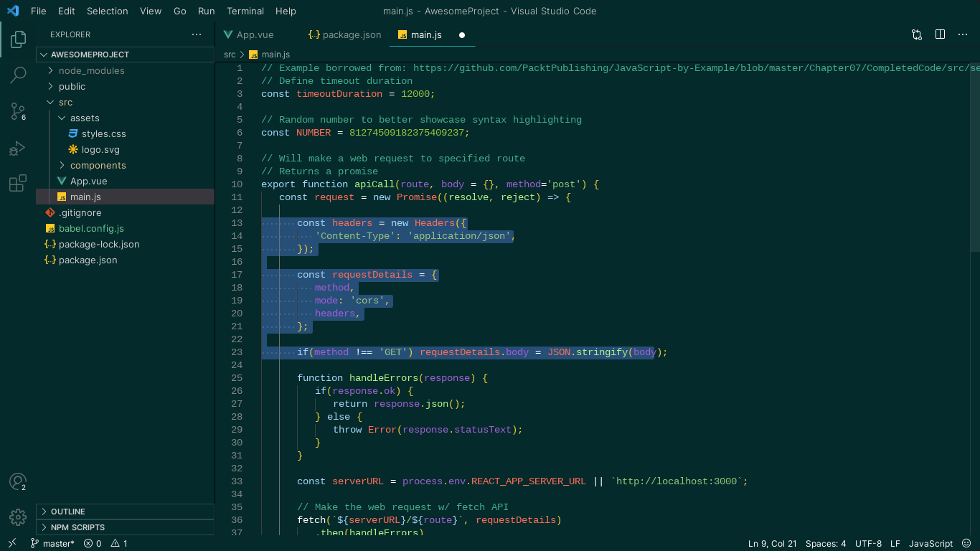Open the Go menu
Image resolution: width=980 pixels, height=551 pixels.
[x=180, y=11]
